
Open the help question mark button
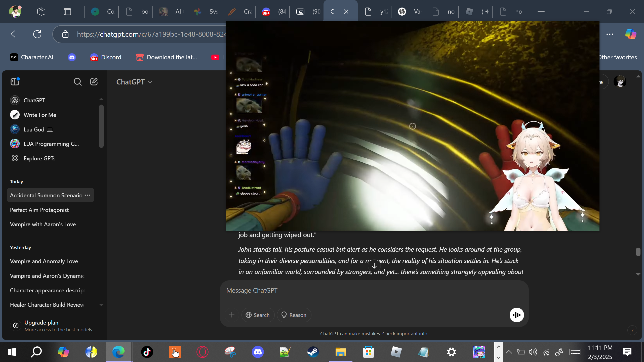pyautogui.click(x=632, y=330)
